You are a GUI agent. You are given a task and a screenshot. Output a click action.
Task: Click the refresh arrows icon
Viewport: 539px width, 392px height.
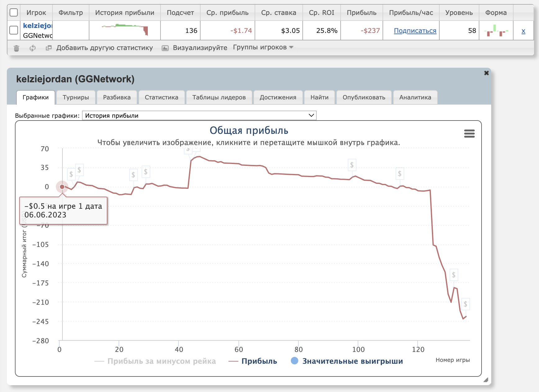33,48
